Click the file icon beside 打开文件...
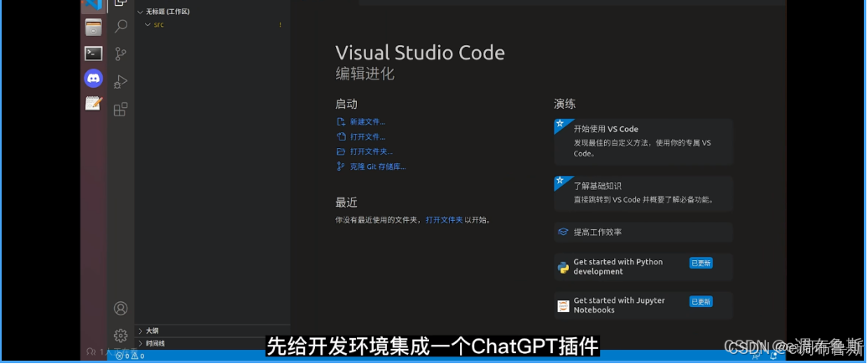 pos(341,136)
